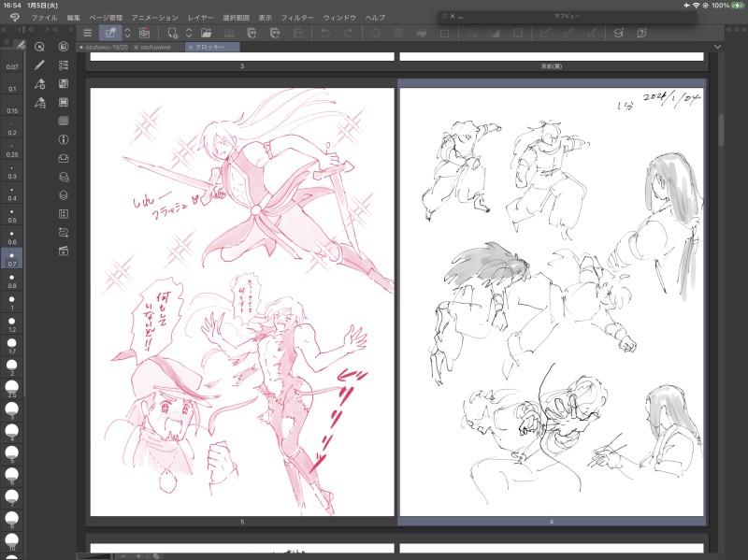Click the Open folder icon in the toolbar
748x560 pixels.
point(206,33)
